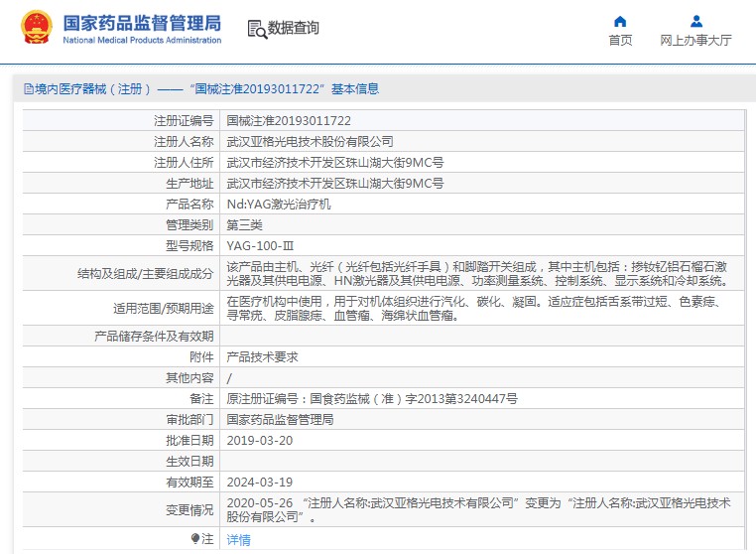Click the document icon before 境内医疗器械
This screenshot has height=554, width=756.
click(x=29, y=88)
